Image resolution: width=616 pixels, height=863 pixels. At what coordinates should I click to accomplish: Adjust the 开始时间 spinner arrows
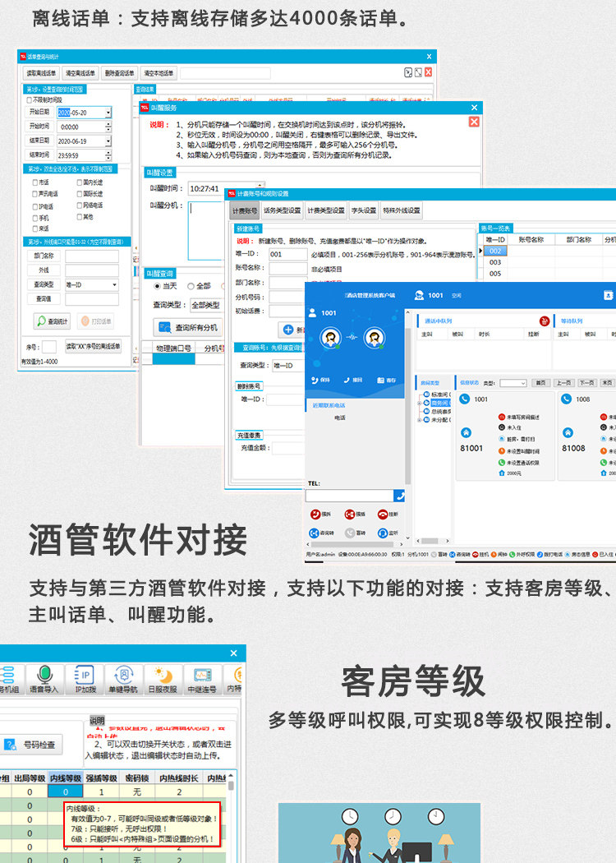tap(108, 127)
